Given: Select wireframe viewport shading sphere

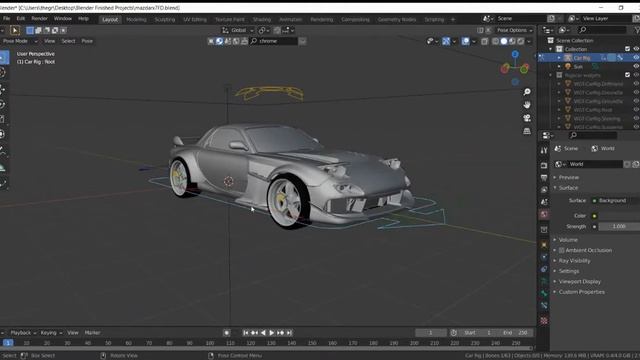Looking at the screenshot, I should (495, 41).
